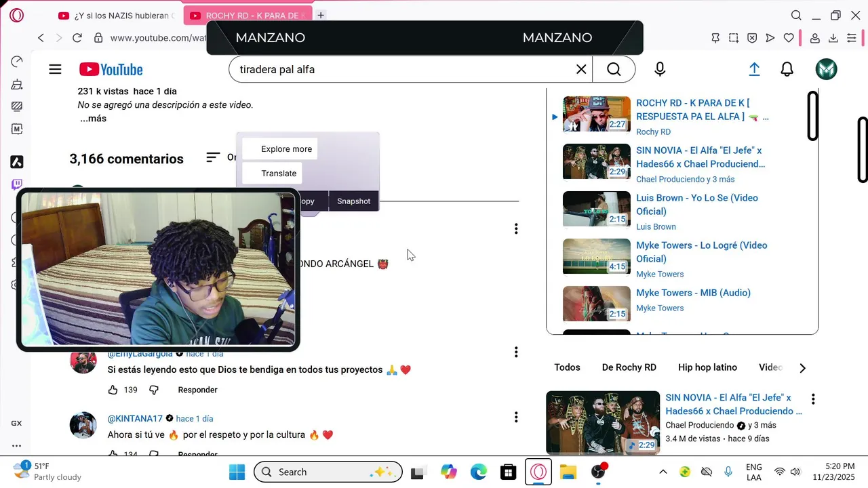
Task: Switch to the '¿Y si los NAZIS' tab
Action: click(117, 15)
